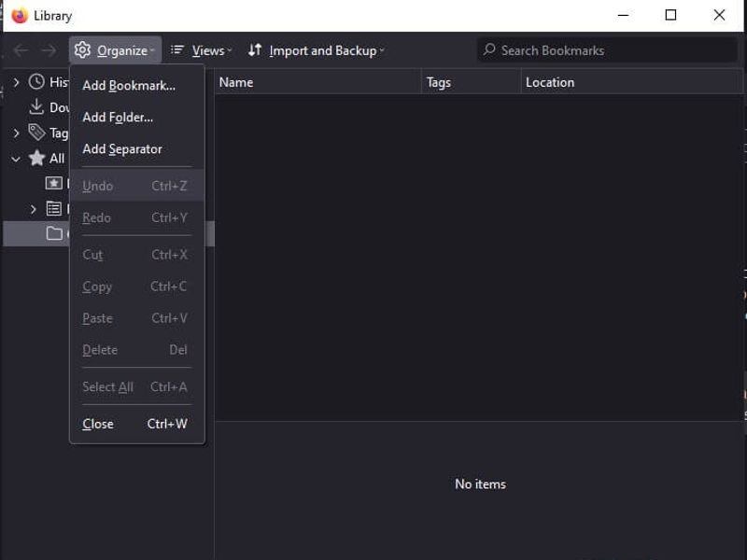Sort by the Name column header

(317, 82)
